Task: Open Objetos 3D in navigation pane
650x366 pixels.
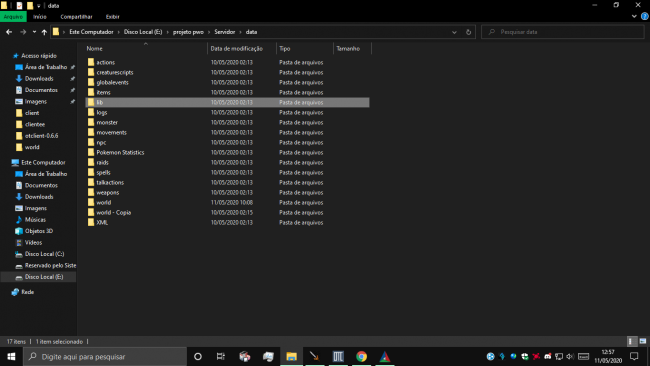Action: pyautogui.click(x=39, y=231)
